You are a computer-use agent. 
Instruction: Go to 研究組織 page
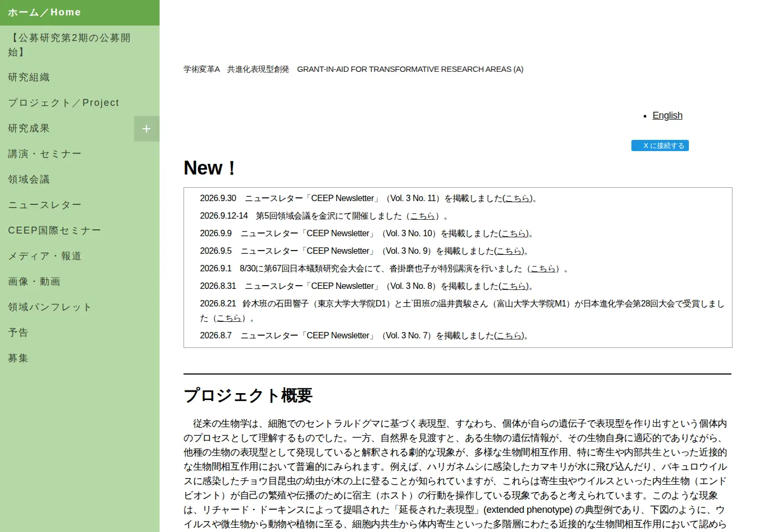(80, 77)
